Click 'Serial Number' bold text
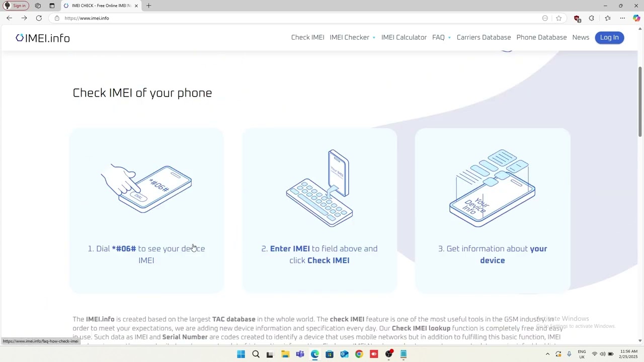644x362 pixels. pyautogui.click(x=185, y=337)
